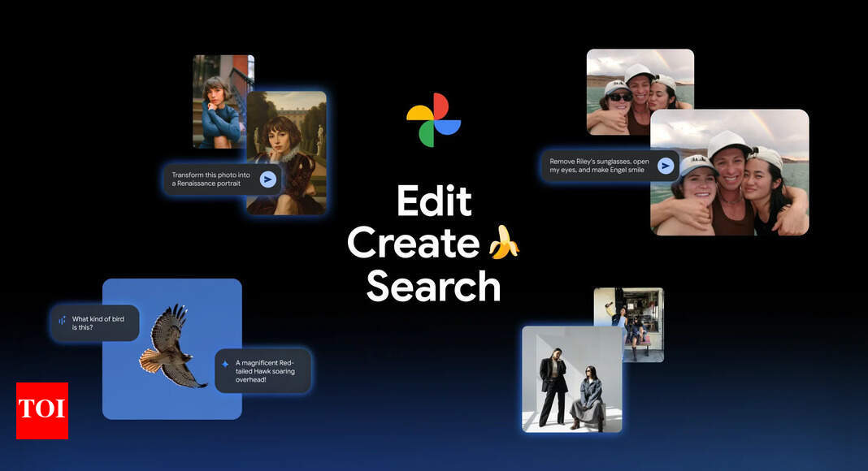Select original photo of woman in blue sweater
The width and height of the screenshot is (868, 471).
pyautogui.click(x=218, y=102)
